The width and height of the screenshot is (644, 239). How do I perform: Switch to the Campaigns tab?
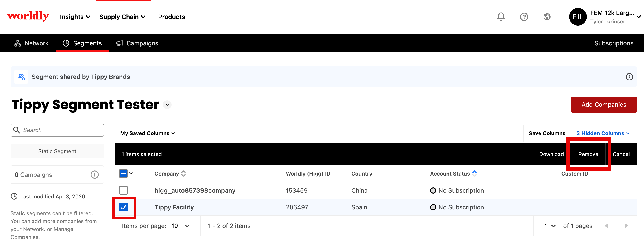point(137,43)
